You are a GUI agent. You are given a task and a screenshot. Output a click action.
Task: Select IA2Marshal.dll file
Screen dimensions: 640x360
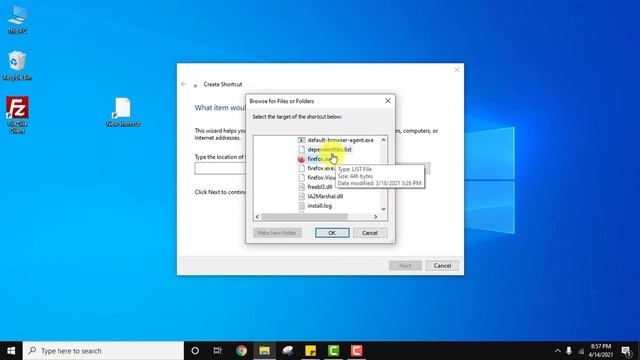click(321, 196)
